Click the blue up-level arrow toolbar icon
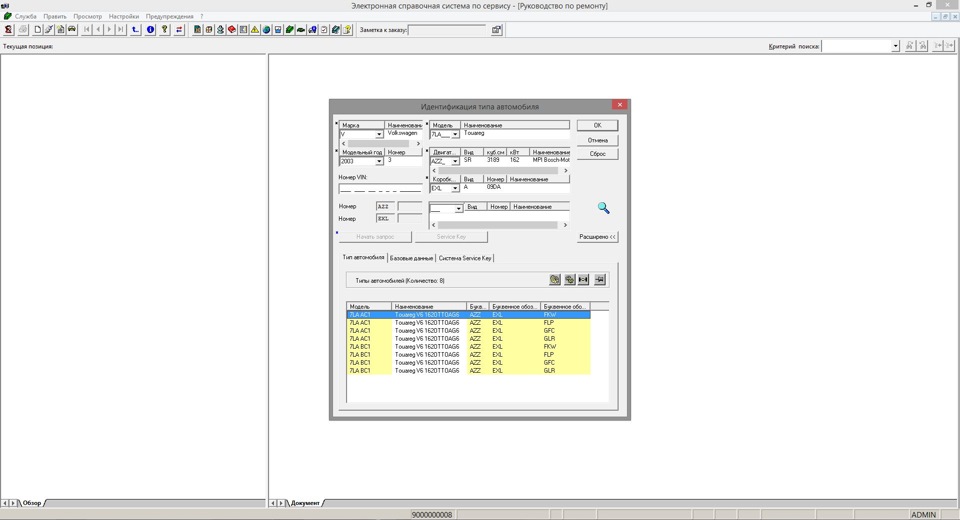960x520 pixels. tap(135, 29)
